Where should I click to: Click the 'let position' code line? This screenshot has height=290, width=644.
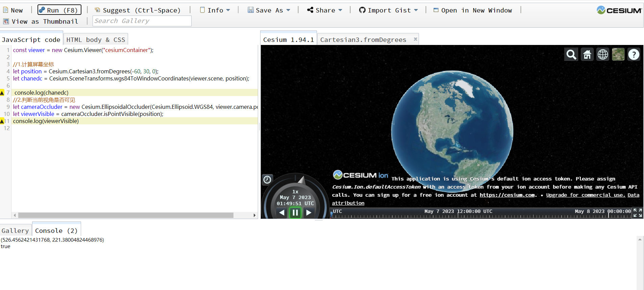tap(86, 71)
